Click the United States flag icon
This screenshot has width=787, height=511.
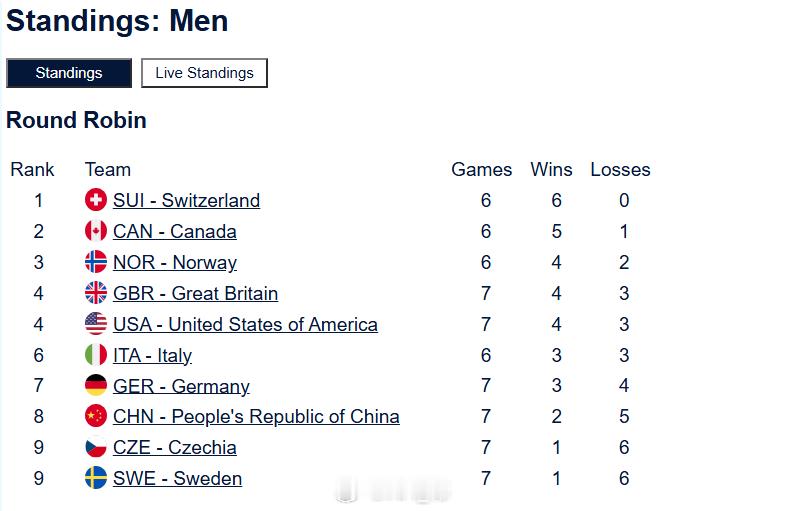click(x=96, y=324)
